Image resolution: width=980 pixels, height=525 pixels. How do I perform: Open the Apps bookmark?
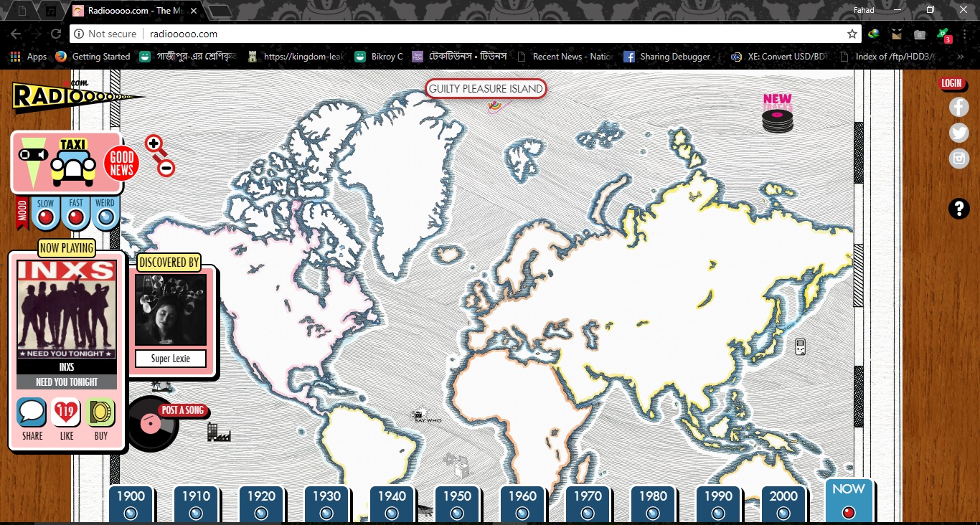(29, 57)
